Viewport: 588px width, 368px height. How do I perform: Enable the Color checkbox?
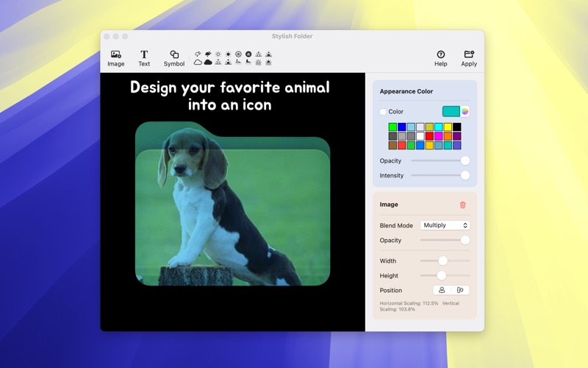(383, 112)
